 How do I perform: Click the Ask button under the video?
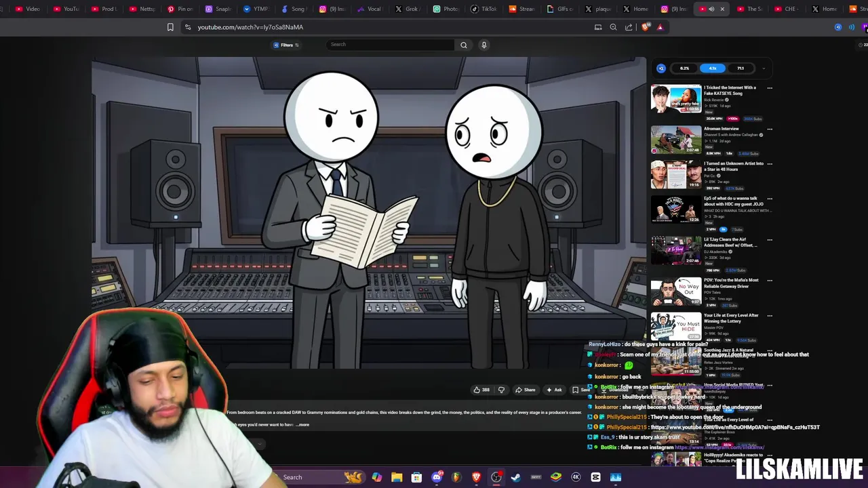tap(555, 390)
